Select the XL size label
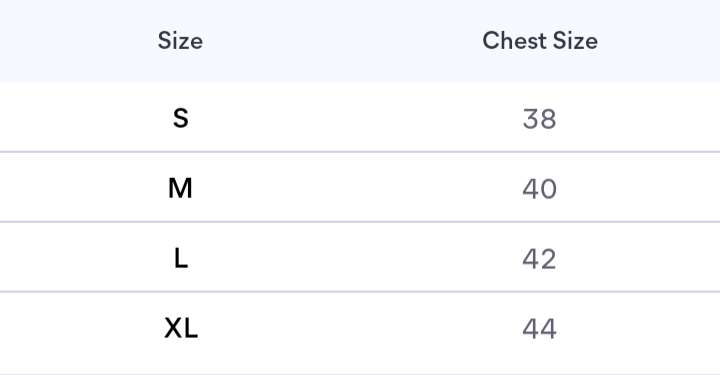Image resolution: width=720 pixels, height=375 pixels. coord(181,328)
